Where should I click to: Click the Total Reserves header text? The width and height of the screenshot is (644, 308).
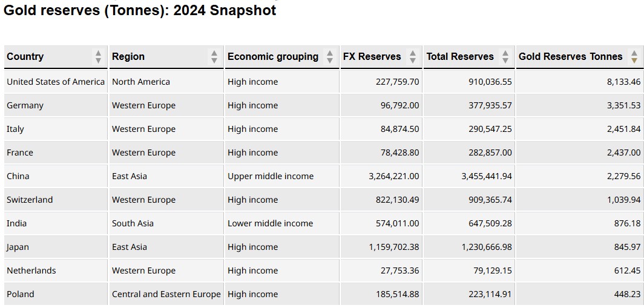460,57
